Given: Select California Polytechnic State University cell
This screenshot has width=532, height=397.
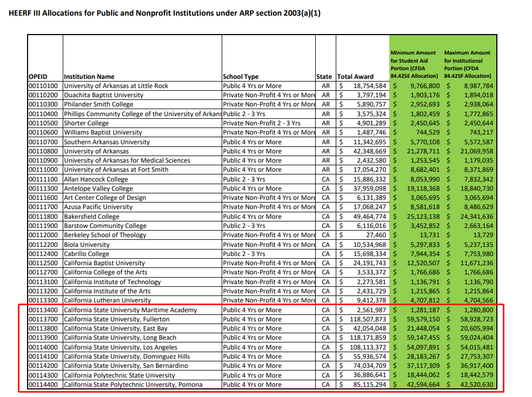Looking at the screenshot, I should click(x=119, y=375).
